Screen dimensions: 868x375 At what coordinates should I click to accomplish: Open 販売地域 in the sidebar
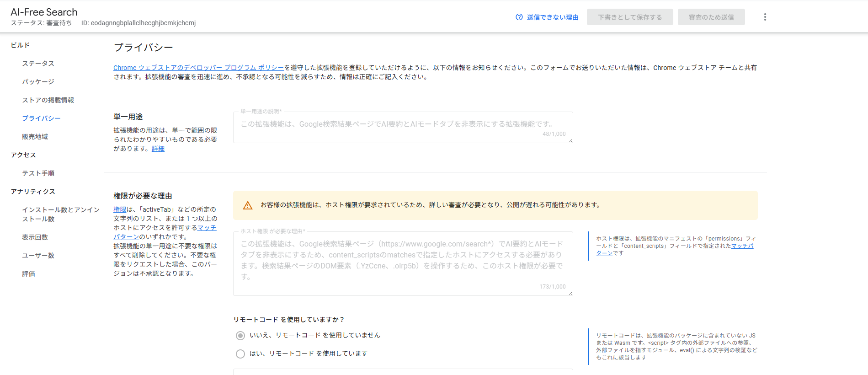35,137
